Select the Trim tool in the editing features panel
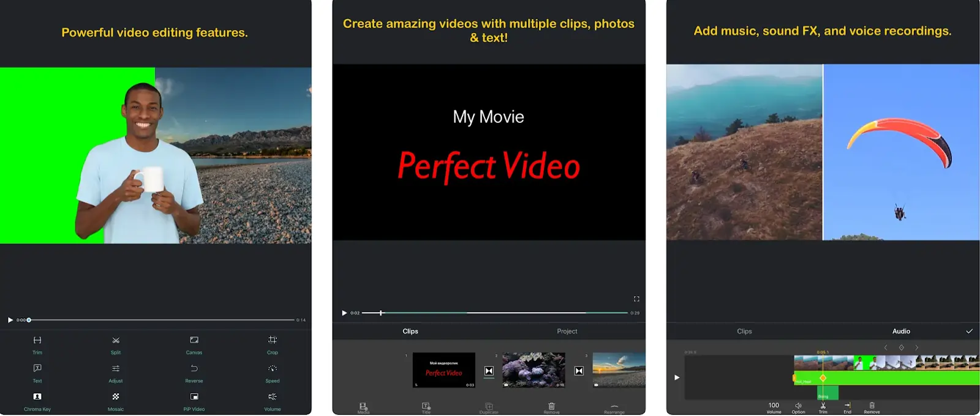The height and width of the screenshot is (416, 980). click(37, 344)
